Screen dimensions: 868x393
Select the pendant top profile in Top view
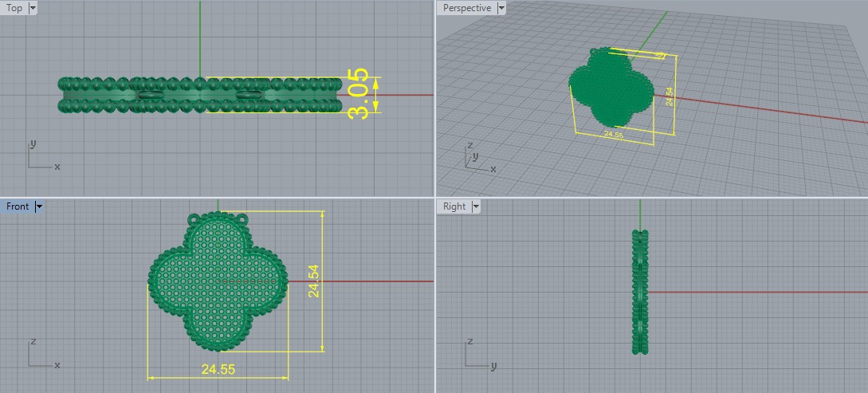click(x=200, y=95)
